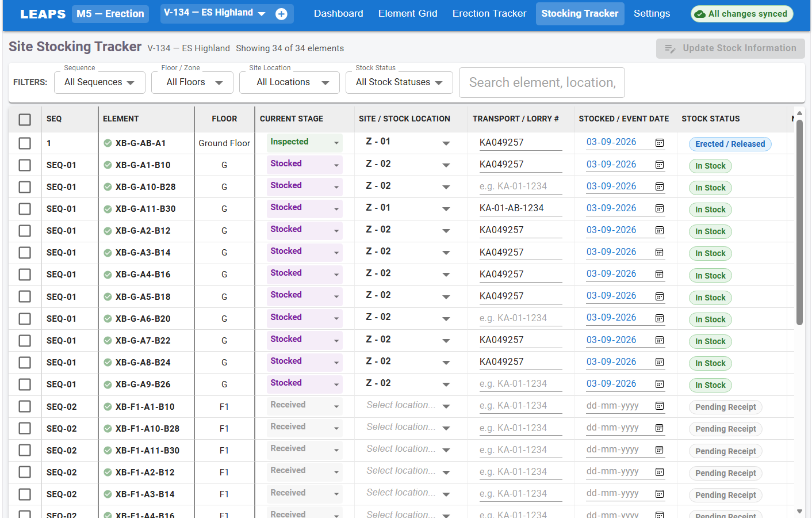This screenshot has height=518, width=812.
Task: Switch to the Element Grid tab
Action: [408, 13]
